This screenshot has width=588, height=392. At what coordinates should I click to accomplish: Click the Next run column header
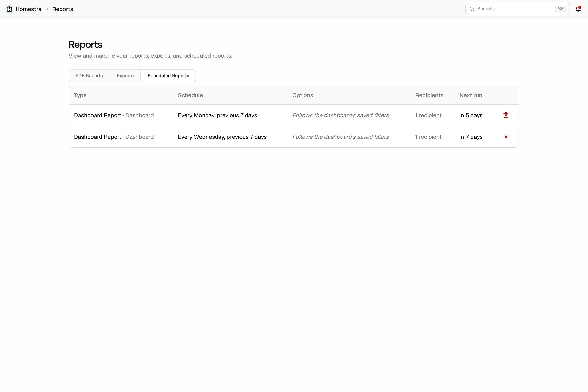tap(471, 95)
